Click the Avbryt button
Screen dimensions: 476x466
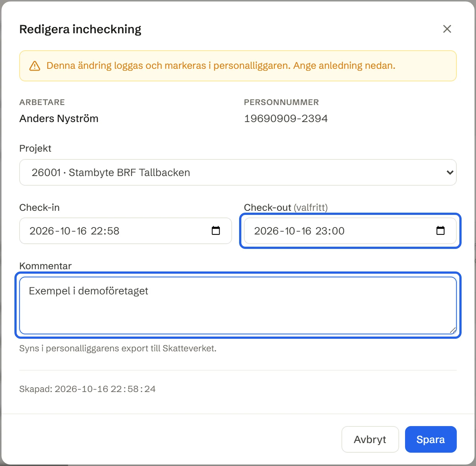[370, 439]
